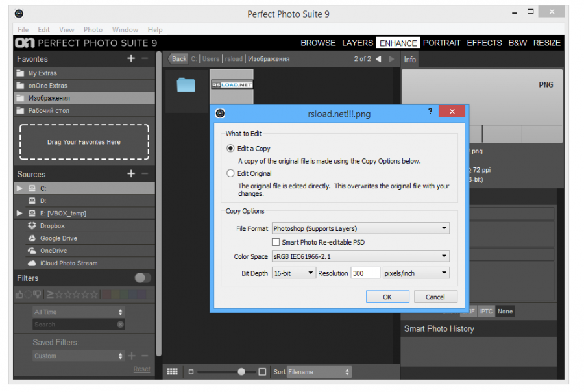
Task: Select the RSLOAD.NET image thumbnail
Action: click(232, 85)
